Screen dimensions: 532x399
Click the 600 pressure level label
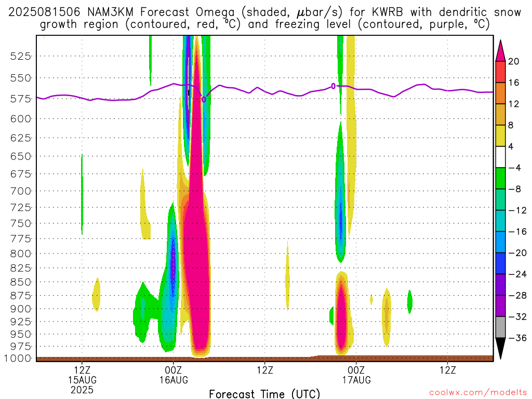21,119
